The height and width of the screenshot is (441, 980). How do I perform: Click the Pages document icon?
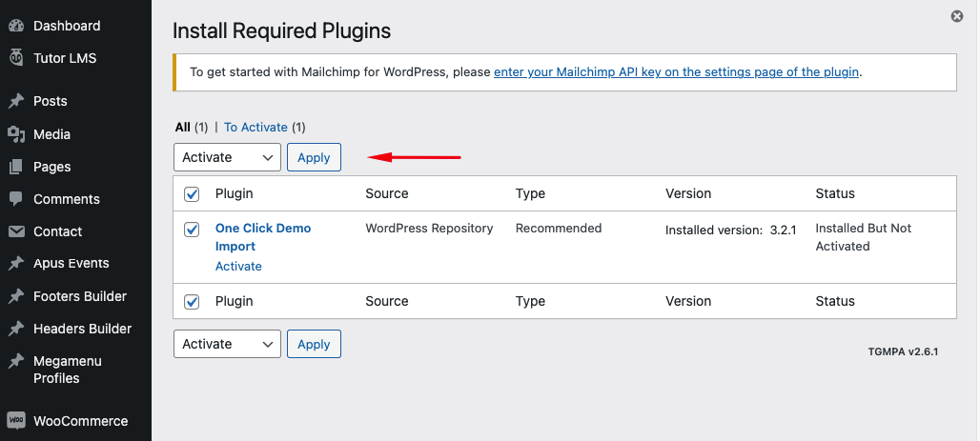(x=16, y=167)
